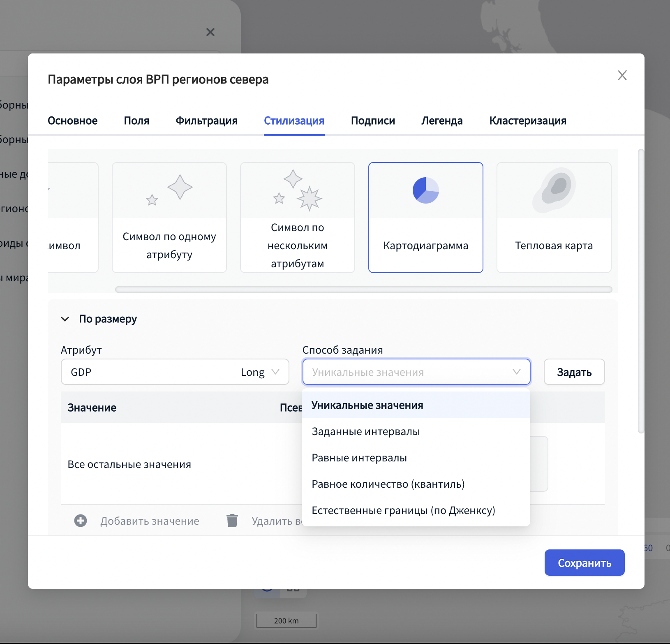Click the plus icon for Добавить значение
Screen dimensions: 670x644
coord(81,521)
